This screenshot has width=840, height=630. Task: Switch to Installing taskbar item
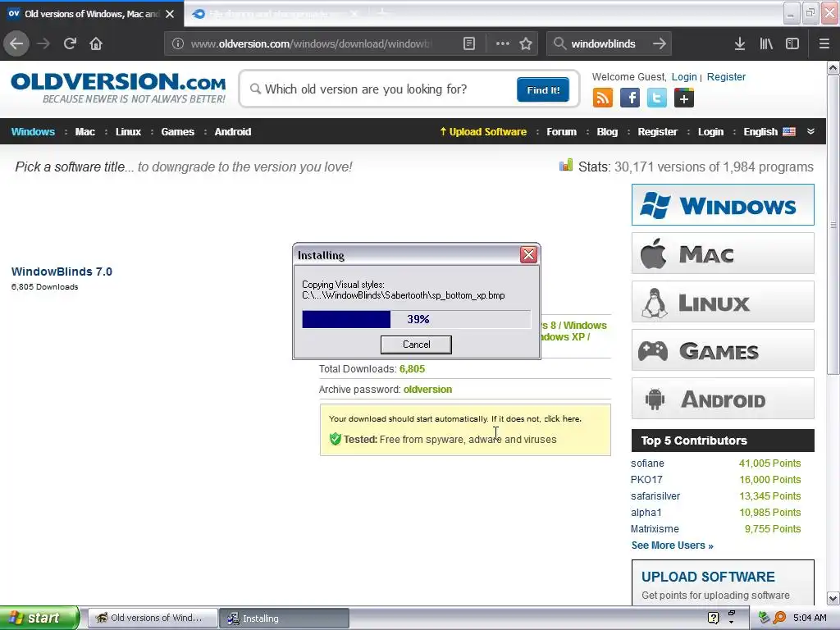click(284, 619)
